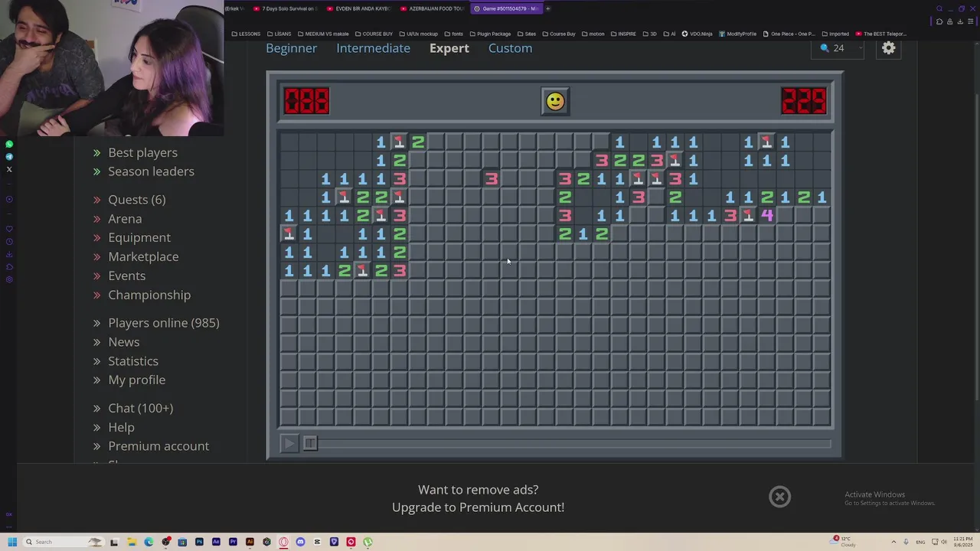Open Premium account link
Viewport: 980px width, 551px height.
(158, 446)
